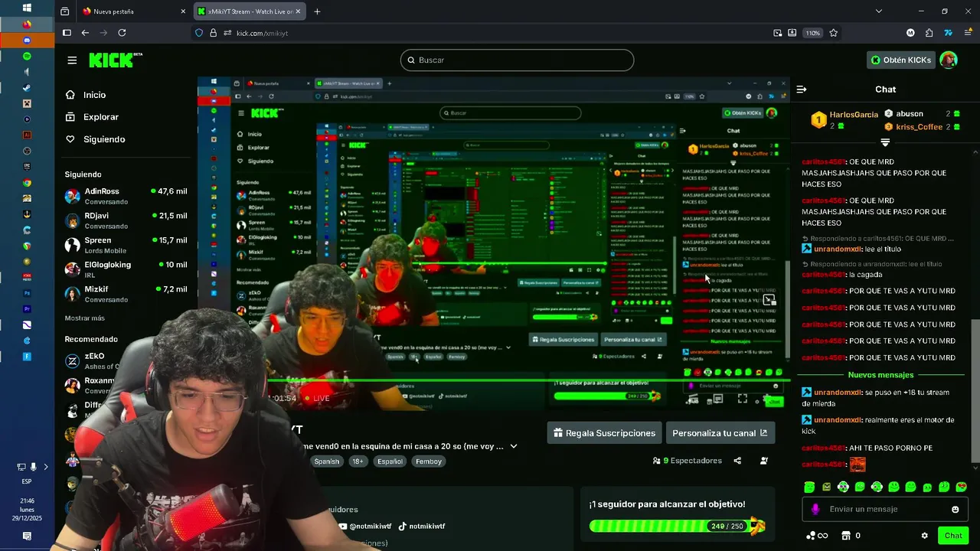Expand followed channels with Mostrar más
The height and width of the screenshot is (551, 980).
click(x=84, y=318)
